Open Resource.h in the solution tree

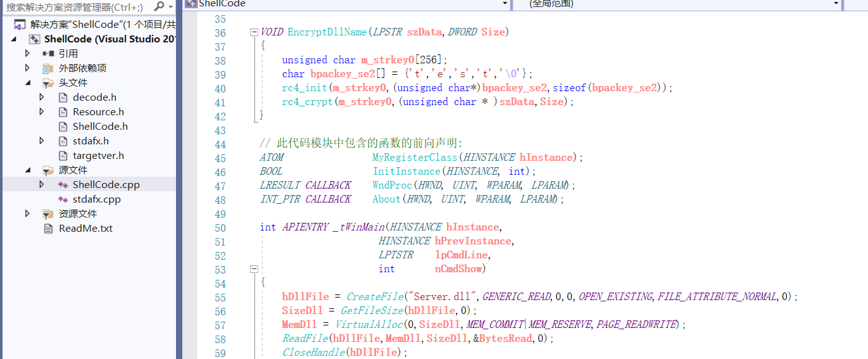point(98,112)
